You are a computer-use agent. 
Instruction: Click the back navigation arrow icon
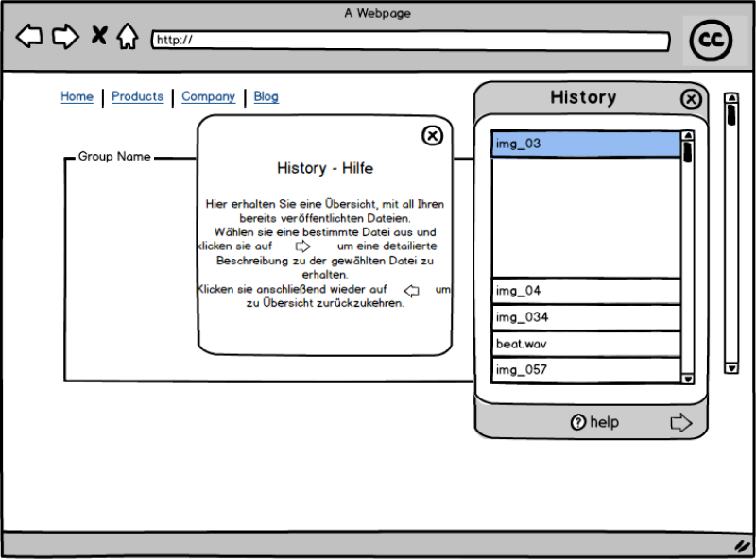point(27,36)
